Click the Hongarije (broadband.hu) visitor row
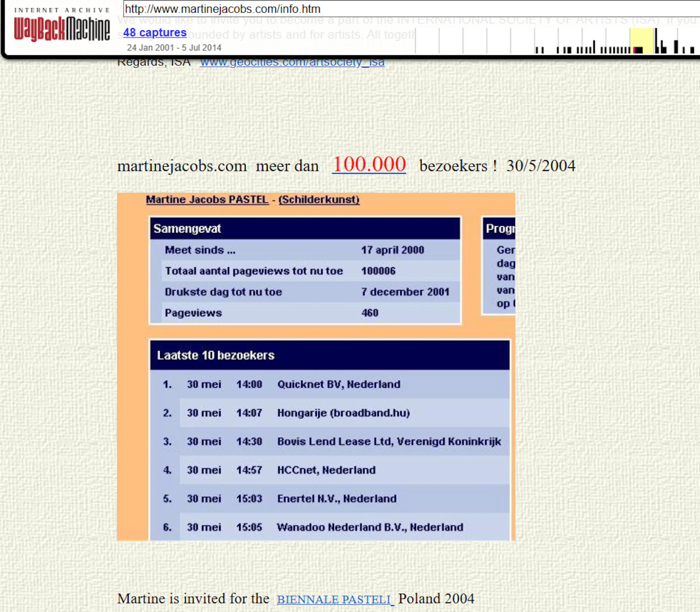The width and height of the screenshot is (700, 612). pyautogui.click(x=343, y=413)
